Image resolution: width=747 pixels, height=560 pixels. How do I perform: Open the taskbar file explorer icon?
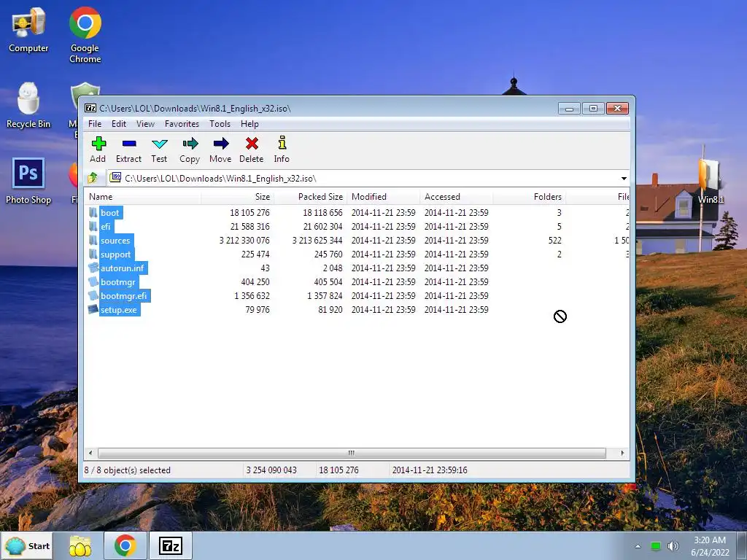[80, 545]
